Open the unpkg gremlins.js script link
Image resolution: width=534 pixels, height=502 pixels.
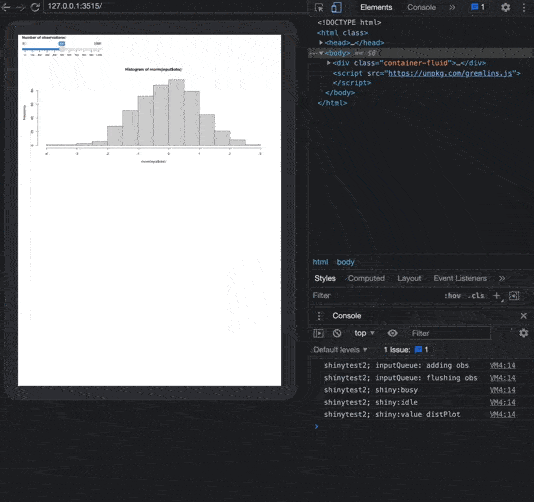click(450, 73)
